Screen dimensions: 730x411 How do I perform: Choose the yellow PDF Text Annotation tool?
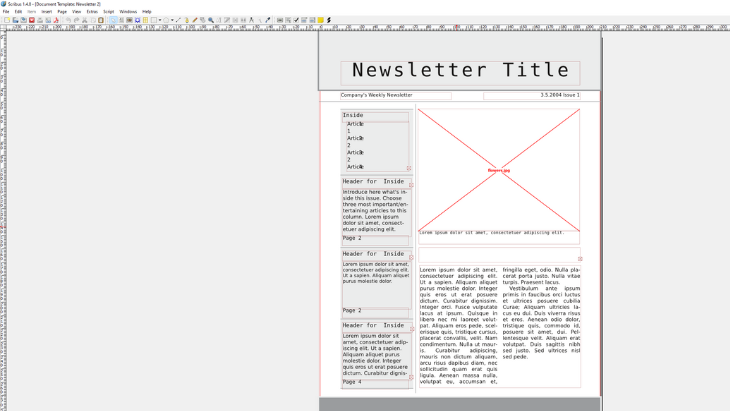[321, 20]
